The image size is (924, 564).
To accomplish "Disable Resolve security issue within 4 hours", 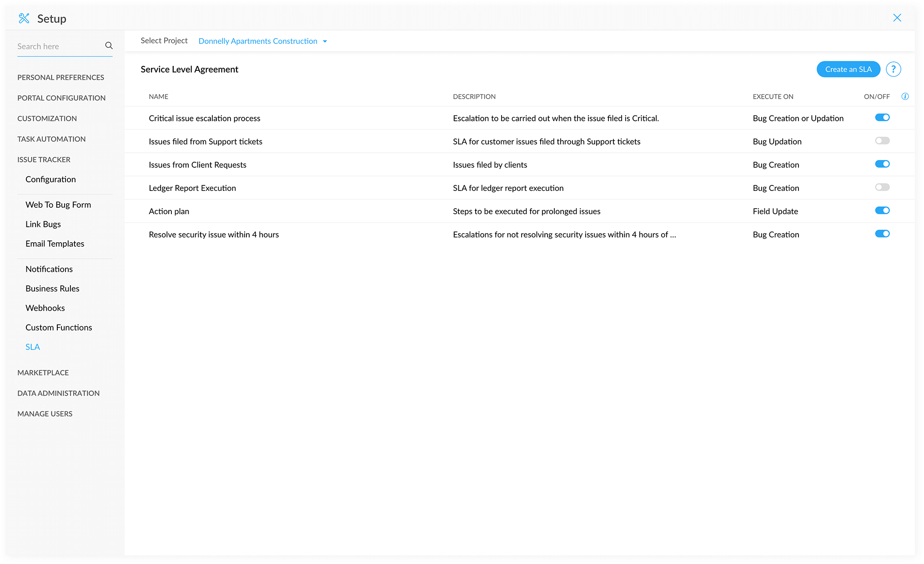I will tap(882, 234).
